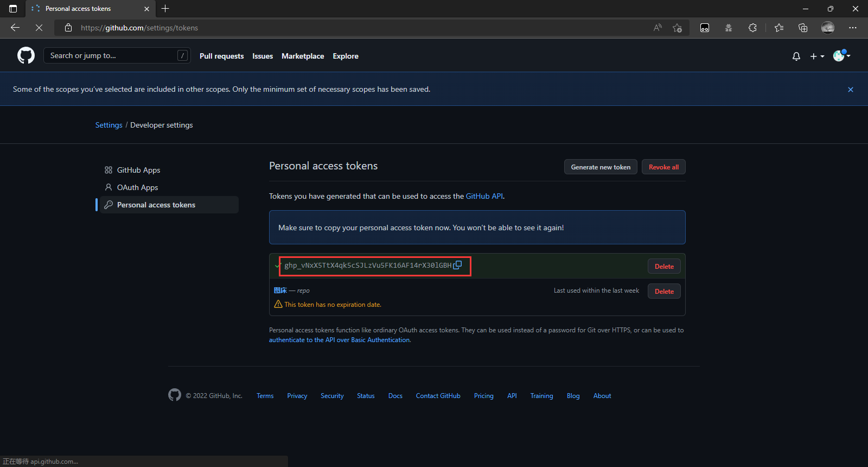Copy the personal access token

coord(457,265)
